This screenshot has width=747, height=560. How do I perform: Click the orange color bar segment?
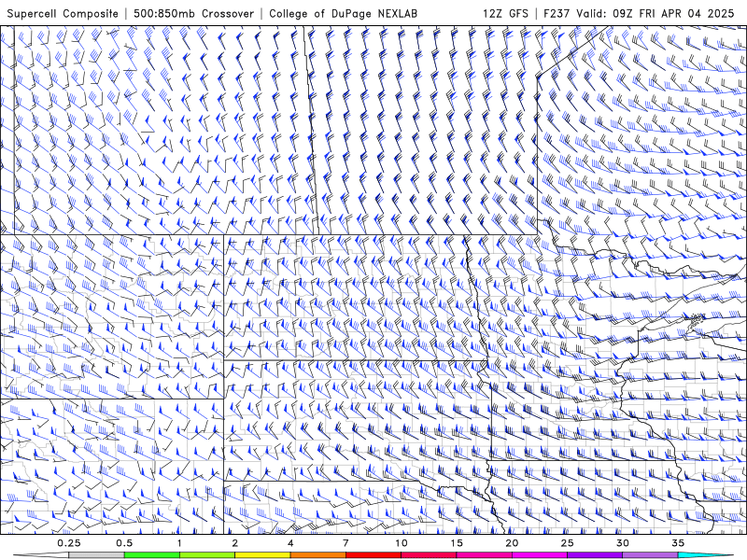pyautogui.click(x=317, y=555)
